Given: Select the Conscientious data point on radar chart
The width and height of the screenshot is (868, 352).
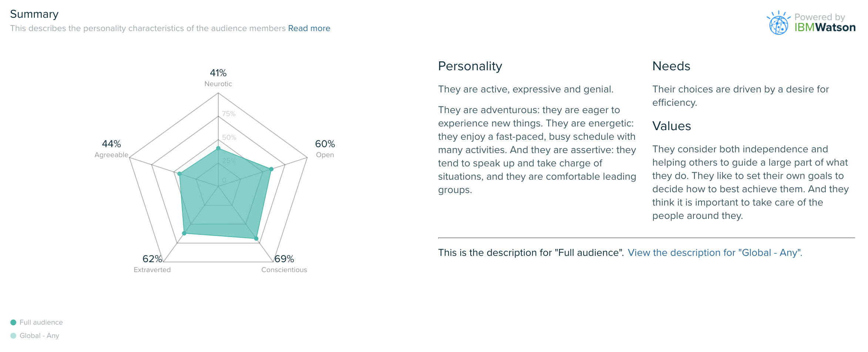Looking at the screenshot, I should coord(256,238).
